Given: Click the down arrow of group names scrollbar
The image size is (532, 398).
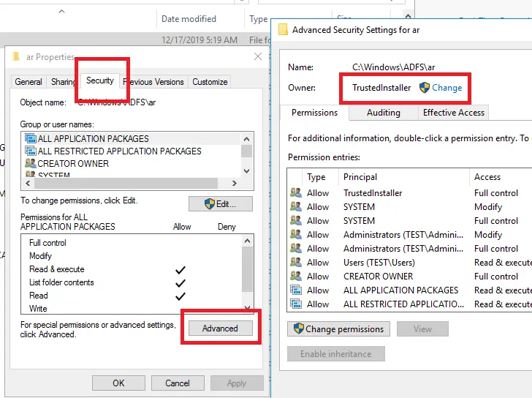Looking at the screenshot, I should click(247, 170).
